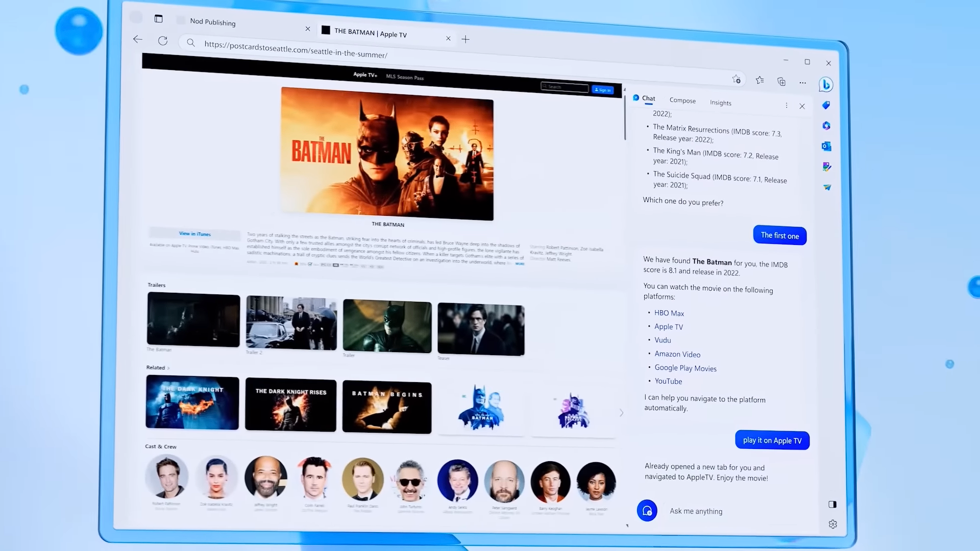Open Designer pencil icon in sidebar
The image size is (980, 551).
coord(827,167)
